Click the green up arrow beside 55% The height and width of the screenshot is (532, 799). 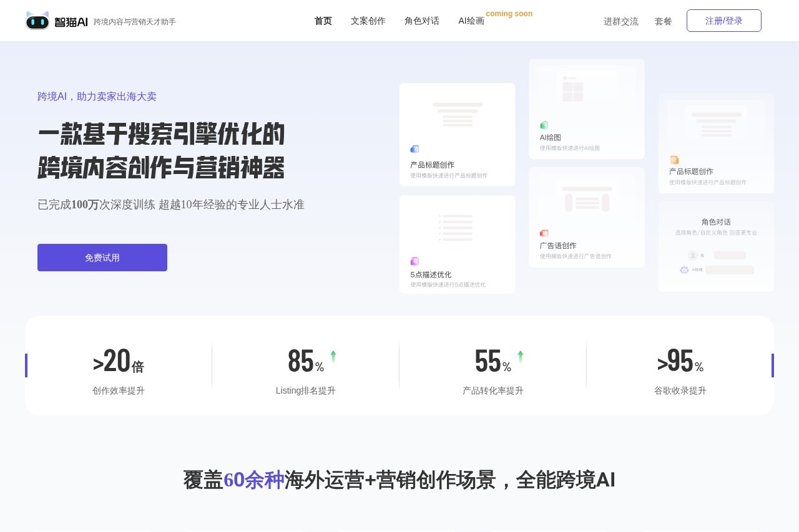[x=521, y=356]
